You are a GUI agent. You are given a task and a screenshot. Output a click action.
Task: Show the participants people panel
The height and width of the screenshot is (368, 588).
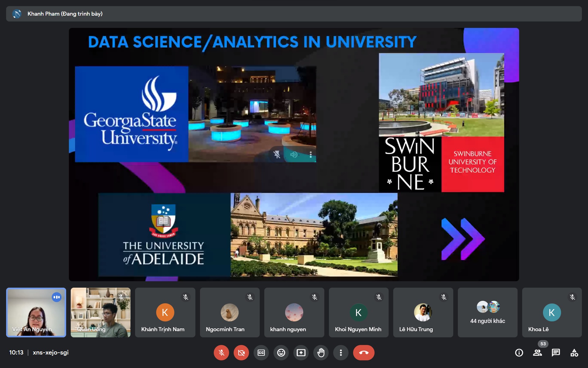coord(537,353)
